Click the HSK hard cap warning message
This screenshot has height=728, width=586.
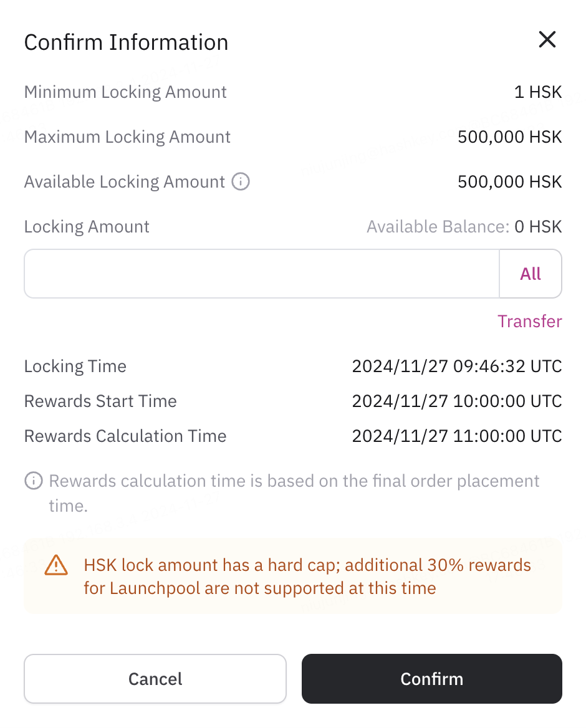click(307, 577)
